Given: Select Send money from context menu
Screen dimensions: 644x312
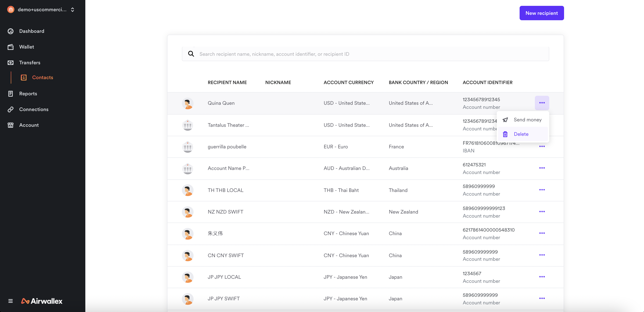Looking at the screenshot, I should pos(523,120).
